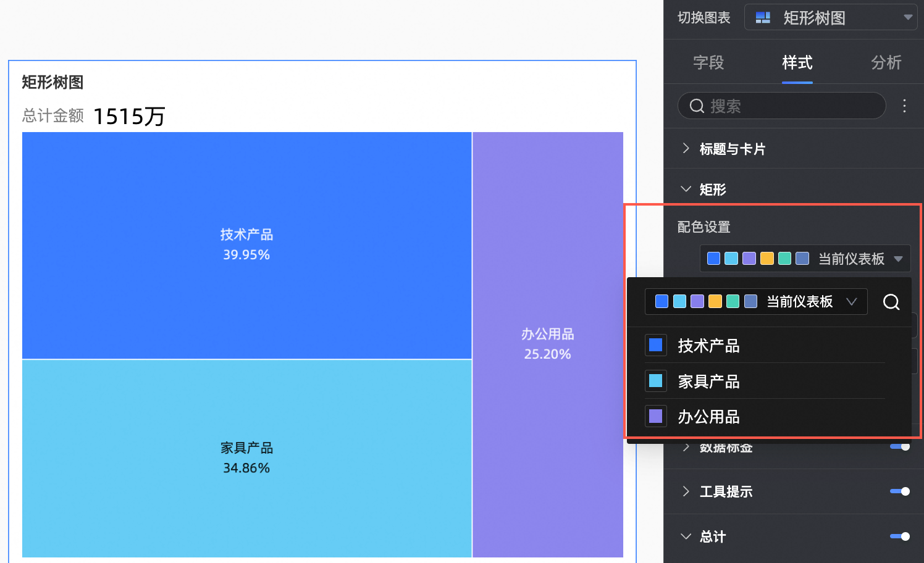Click the treemap chart type icon
The image size is (924, 563).
(x=763, y=18)
